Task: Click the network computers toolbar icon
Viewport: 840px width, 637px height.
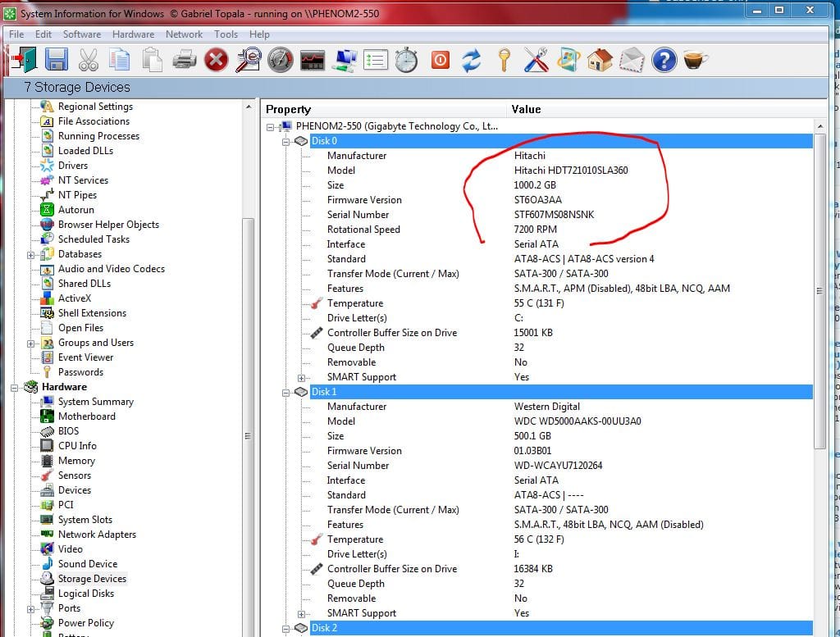Action: [345, 60]
